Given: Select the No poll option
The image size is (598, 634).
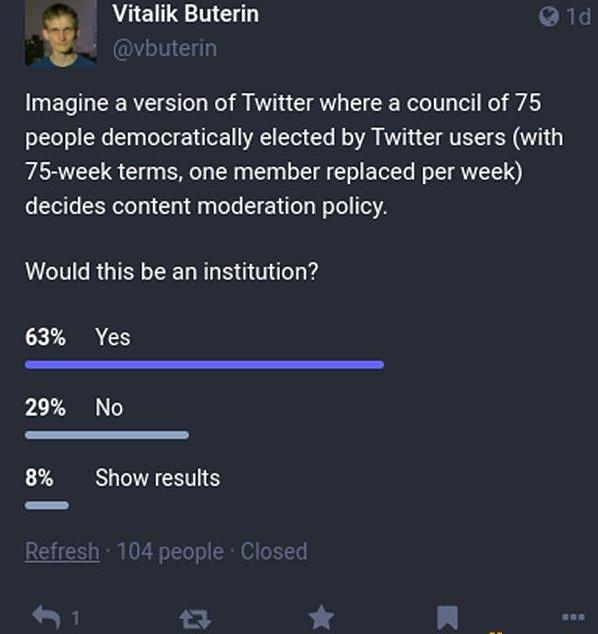Looking at the screenshot, I should (109, 407).
